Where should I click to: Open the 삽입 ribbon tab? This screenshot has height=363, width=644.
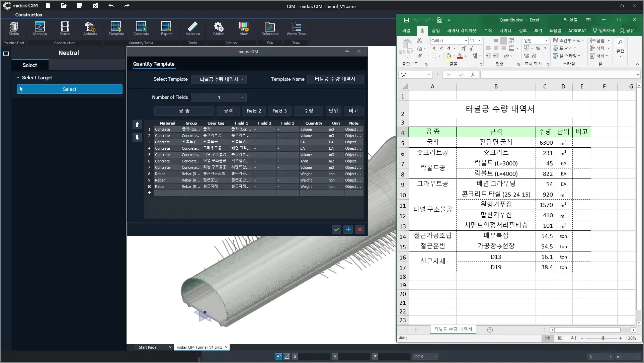click(x=435, y=30)
